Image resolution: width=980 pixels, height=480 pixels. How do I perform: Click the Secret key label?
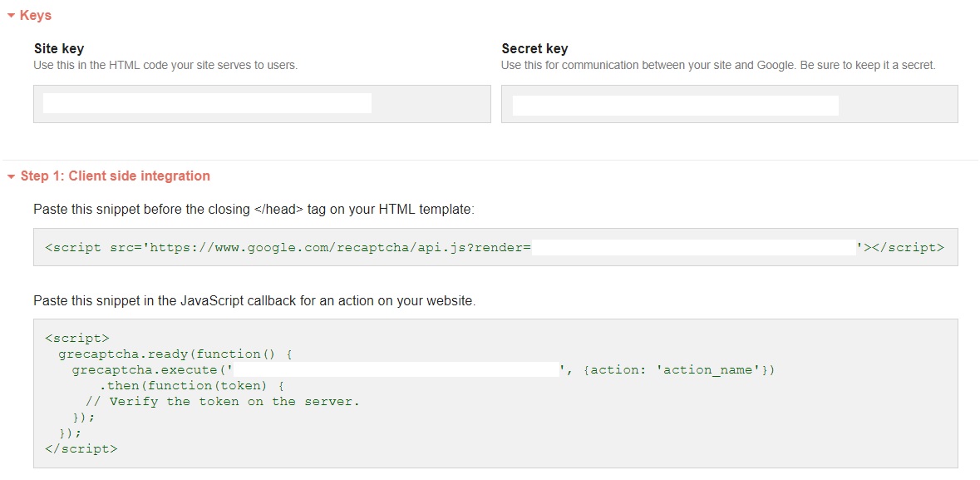(534, 49)
